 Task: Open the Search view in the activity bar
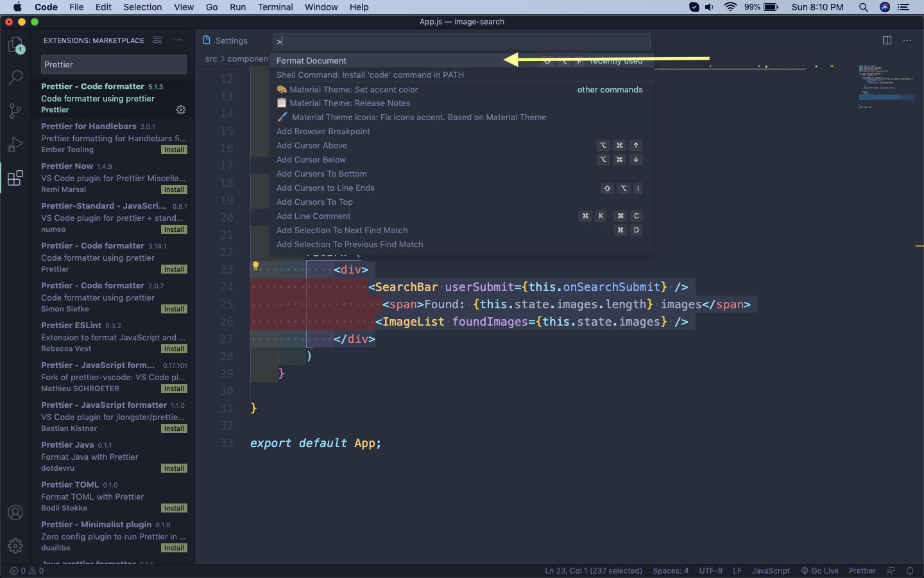tap(15, 78)
